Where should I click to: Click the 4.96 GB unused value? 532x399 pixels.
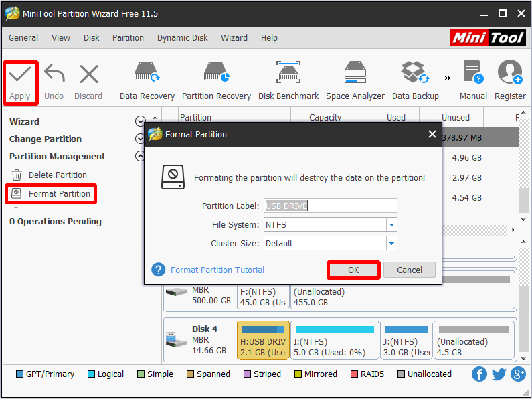click(467, 158)
